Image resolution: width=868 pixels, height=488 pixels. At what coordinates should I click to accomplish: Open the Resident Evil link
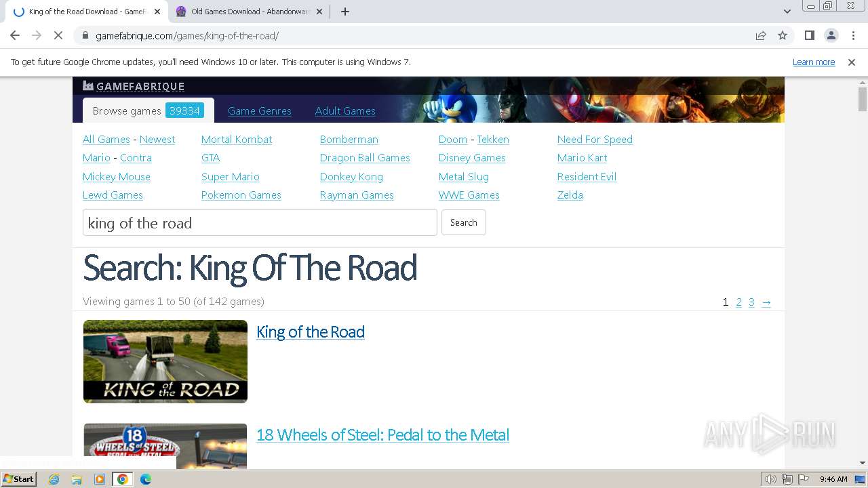point(587,176)
